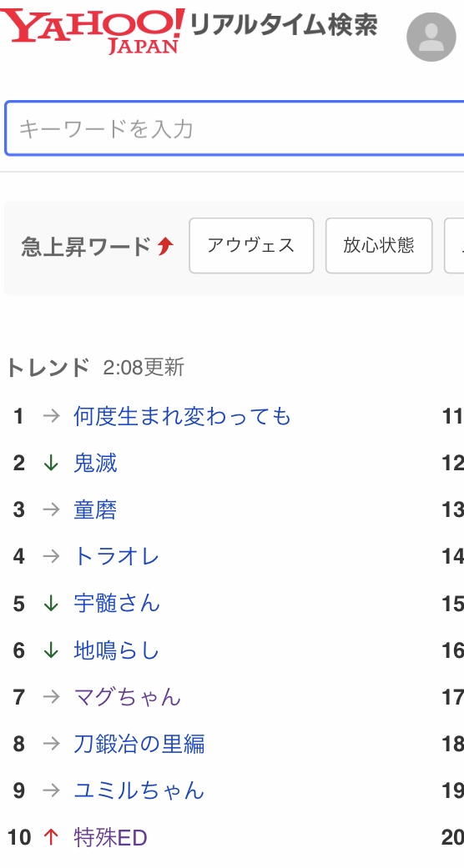464x868 pixels.
Task: Open the 特殊ED trend link
Action: 110,837
